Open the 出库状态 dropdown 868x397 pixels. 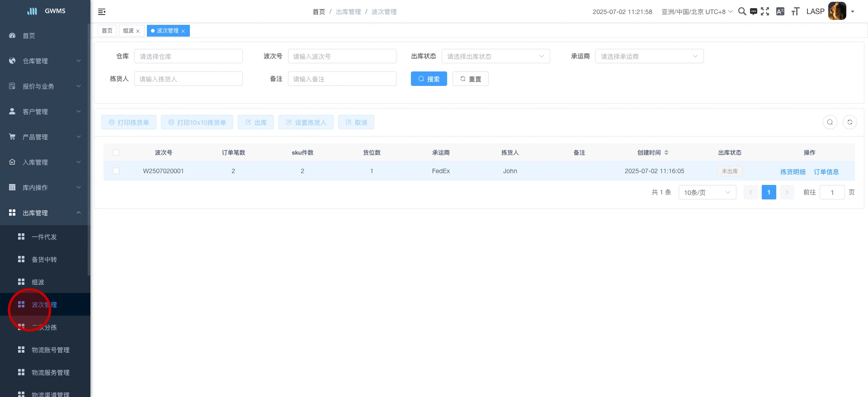495,57
